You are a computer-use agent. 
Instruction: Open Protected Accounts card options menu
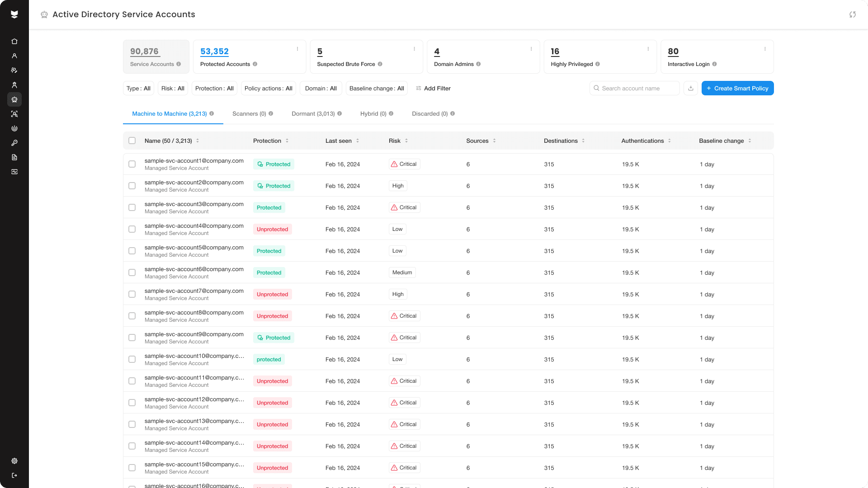coord(297,49)
